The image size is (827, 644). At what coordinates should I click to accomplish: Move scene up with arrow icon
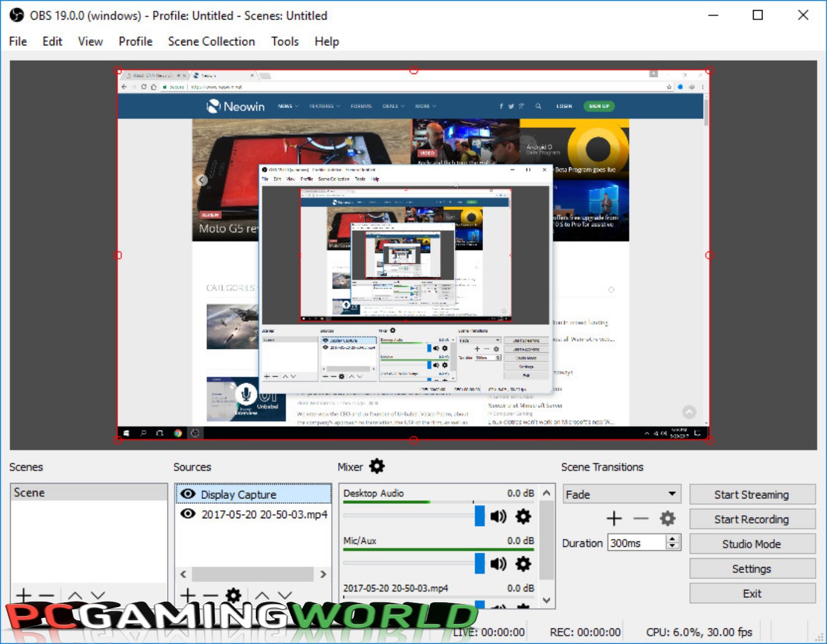(75, 595)
